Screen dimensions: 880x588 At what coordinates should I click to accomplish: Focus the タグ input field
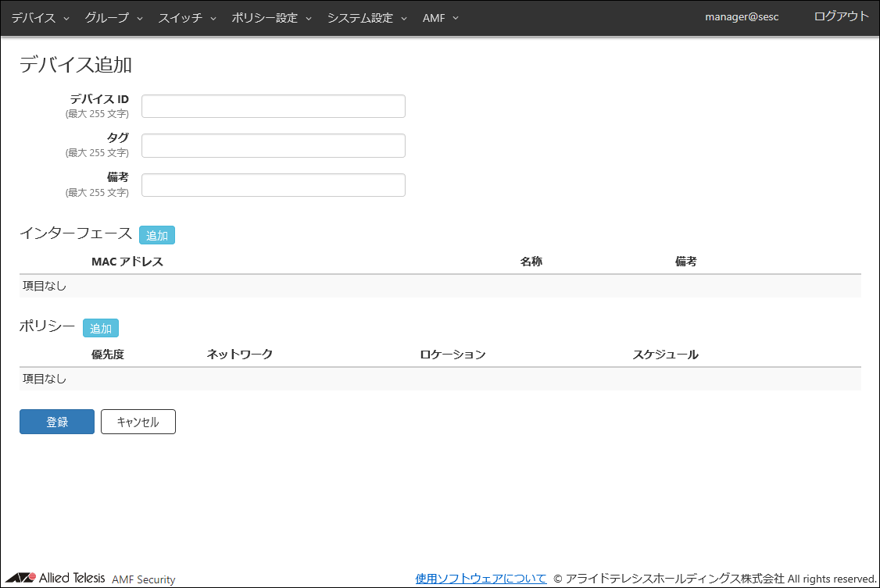pos(274,145)
